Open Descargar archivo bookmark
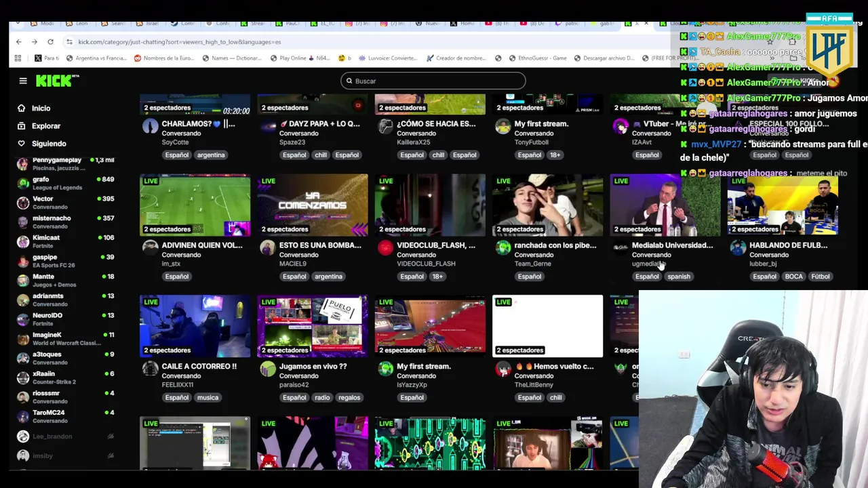 point(604,58)
